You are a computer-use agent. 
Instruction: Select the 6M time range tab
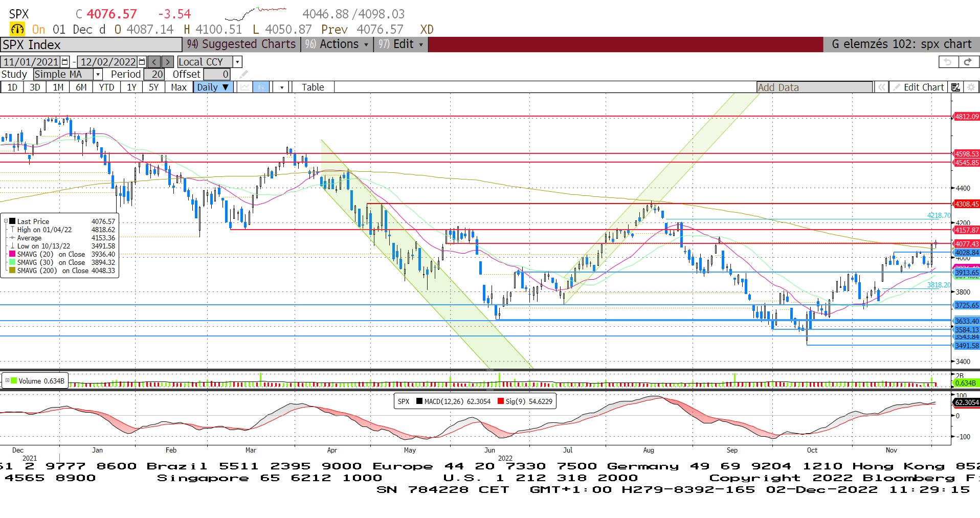click(x=81, y=87)
